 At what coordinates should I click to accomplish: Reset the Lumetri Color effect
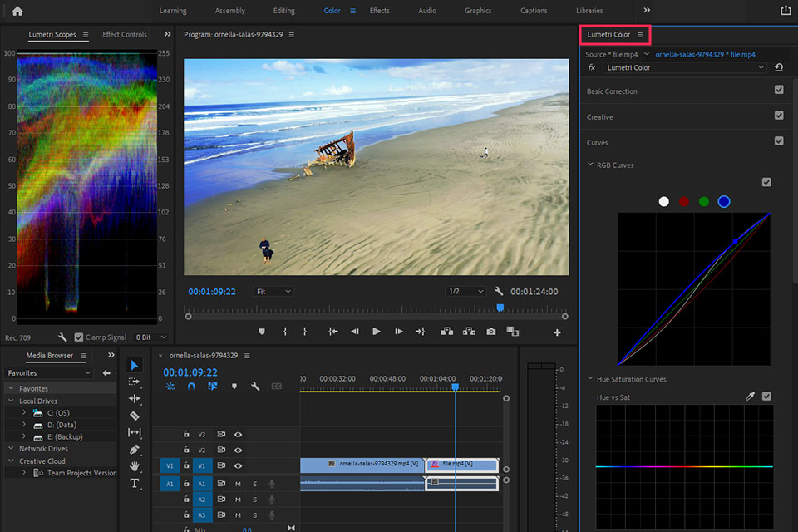click(779, 67)
